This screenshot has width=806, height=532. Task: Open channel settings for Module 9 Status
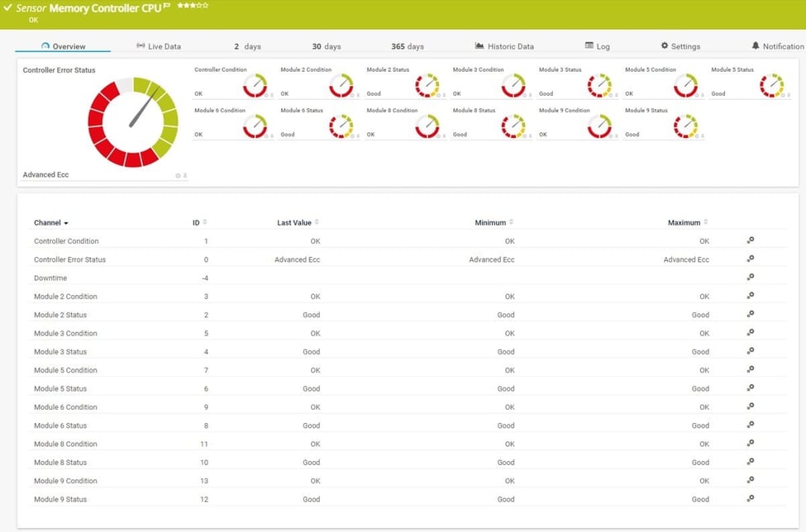coord(751,499)
